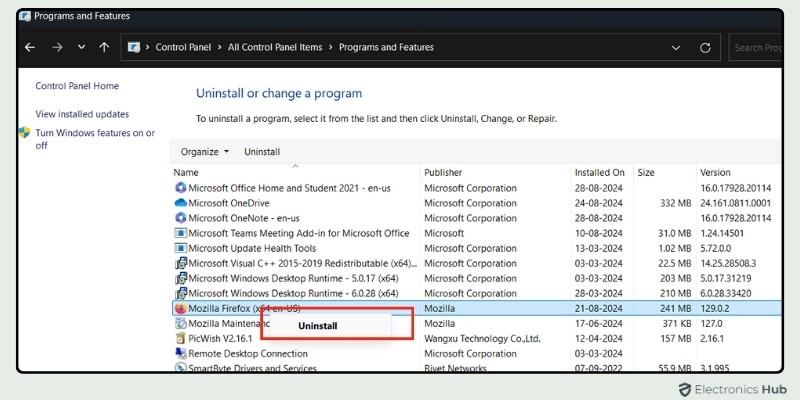Open Control Panel Home link
The width and height of the screenshot is (800, 400).
[x=77, y=86]
